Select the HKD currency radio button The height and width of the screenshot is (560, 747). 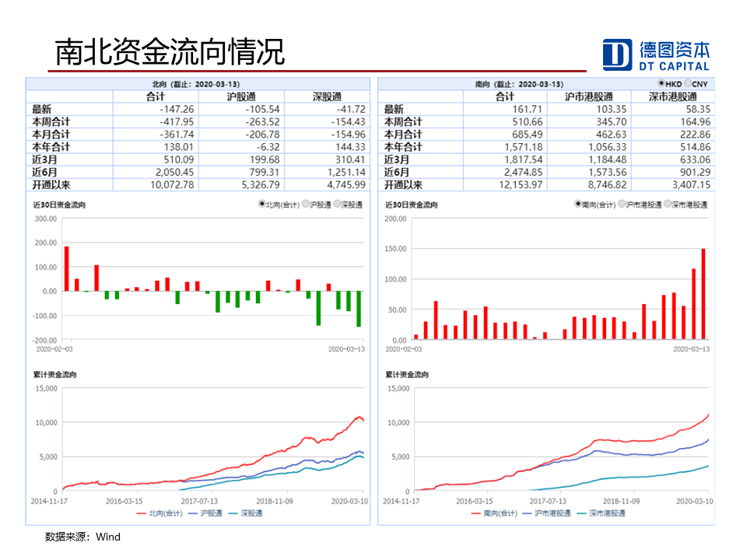coord(661,83)
